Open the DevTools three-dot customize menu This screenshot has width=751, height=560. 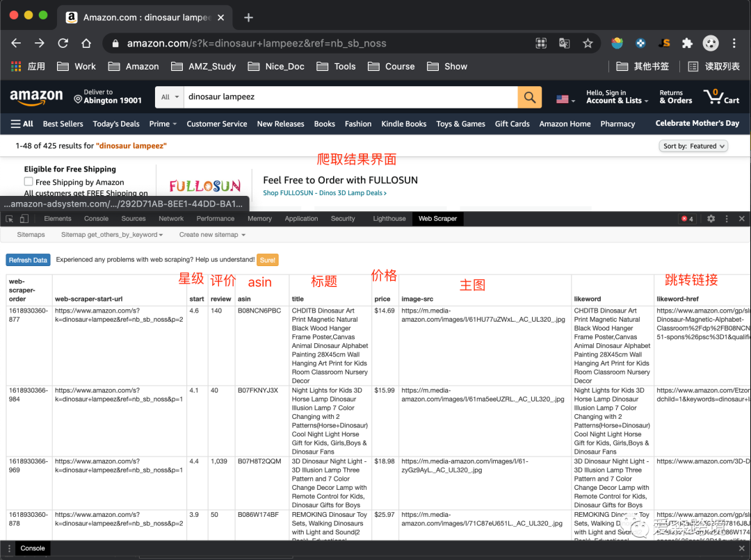(727, 219)
